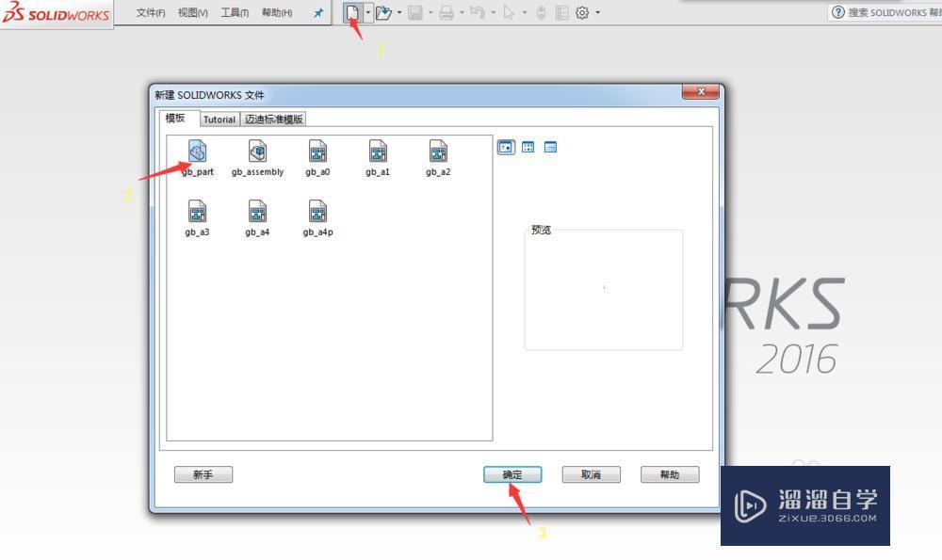Switch to list view button

coord(528,147)
